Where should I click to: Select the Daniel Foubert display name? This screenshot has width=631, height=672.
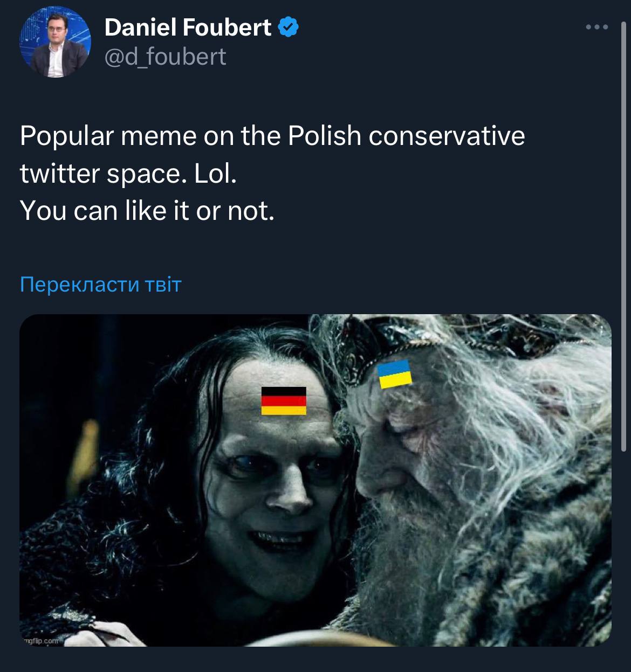click(188, 27)
